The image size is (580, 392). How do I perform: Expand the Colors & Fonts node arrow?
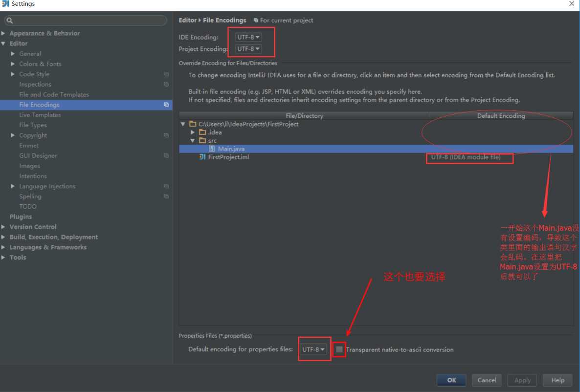click(x=13, y=64)
